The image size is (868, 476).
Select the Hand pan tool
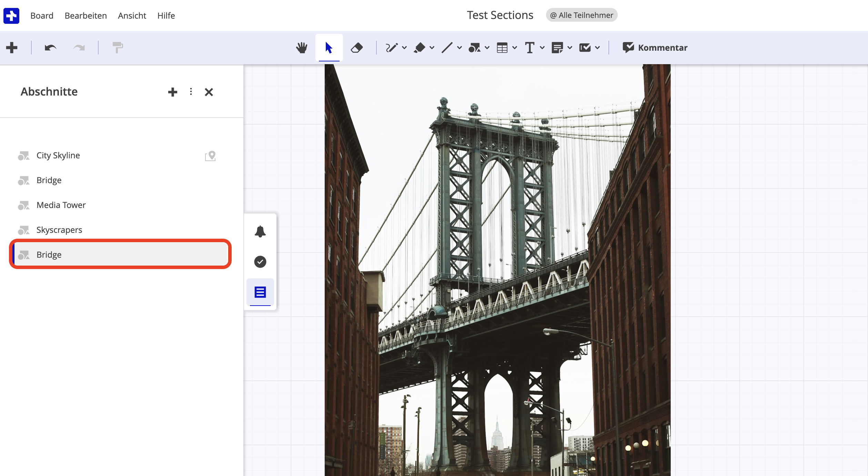302,47
